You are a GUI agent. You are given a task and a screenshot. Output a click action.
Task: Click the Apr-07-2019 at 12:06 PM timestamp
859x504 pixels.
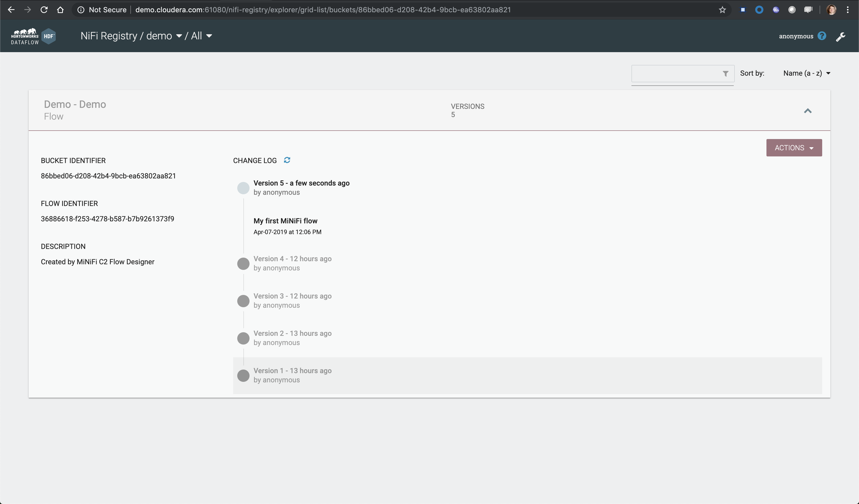point(287,232)
